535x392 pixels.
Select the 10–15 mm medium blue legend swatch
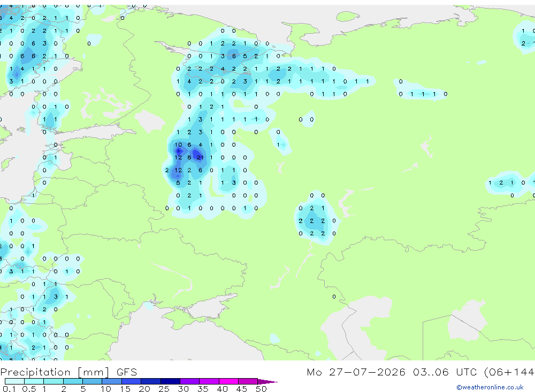click(x=112, y=381)
